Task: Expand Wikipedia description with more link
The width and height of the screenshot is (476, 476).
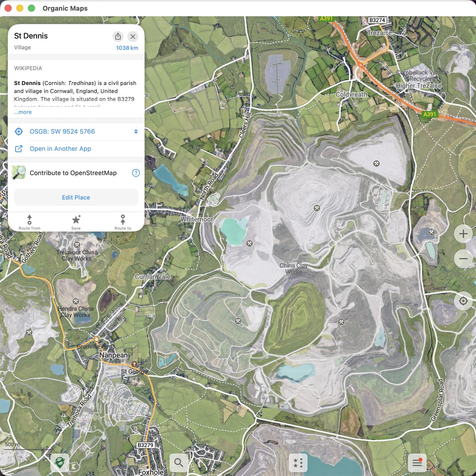Action: (x=23, y=112)
